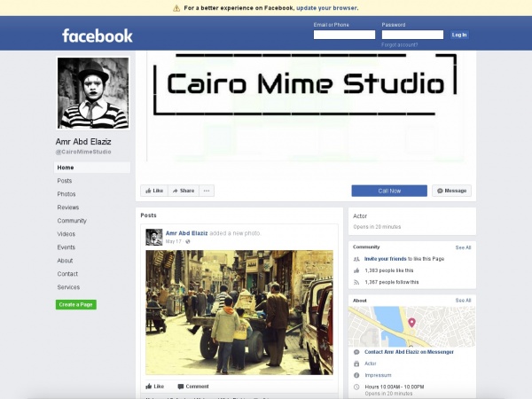Click the warning icon in browser banner

click(176, 8)
